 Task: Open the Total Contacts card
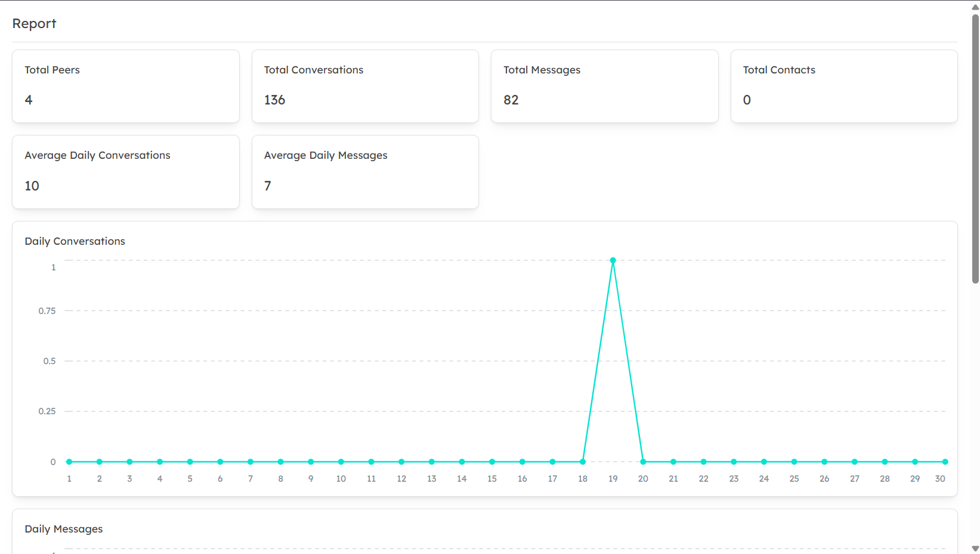point(843,86)
